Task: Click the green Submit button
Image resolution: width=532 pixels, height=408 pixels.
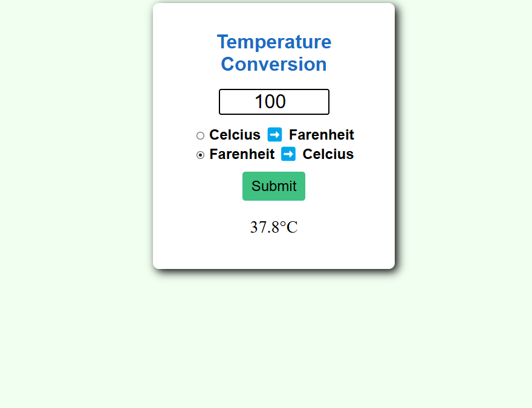Action: click(274, 186)
